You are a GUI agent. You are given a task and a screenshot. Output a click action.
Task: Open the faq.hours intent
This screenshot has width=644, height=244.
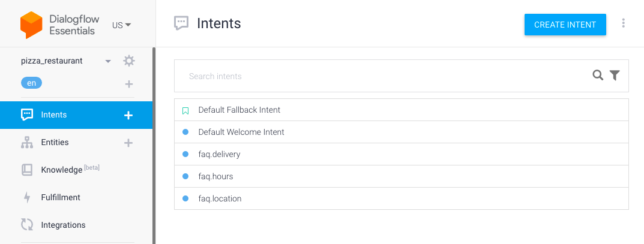point(402,176)
